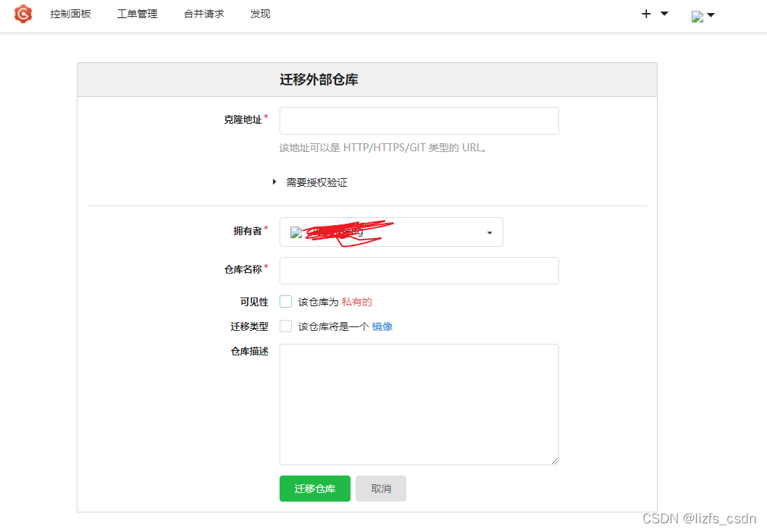
Task: Click the green 迁移仓库 button
Action: point(314,489)
